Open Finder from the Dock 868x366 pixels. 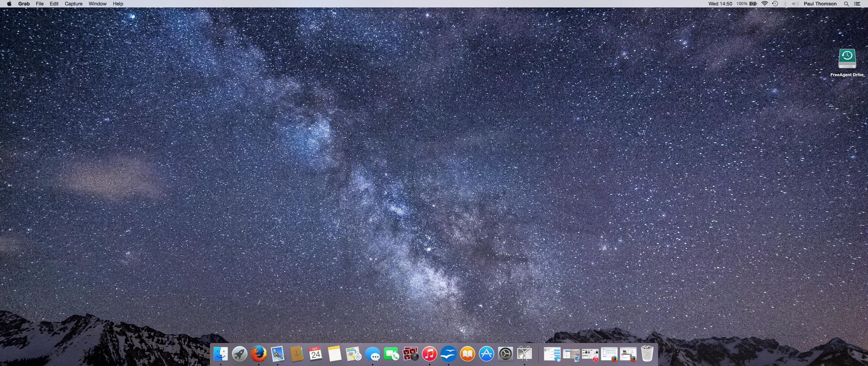coord(220,354)
